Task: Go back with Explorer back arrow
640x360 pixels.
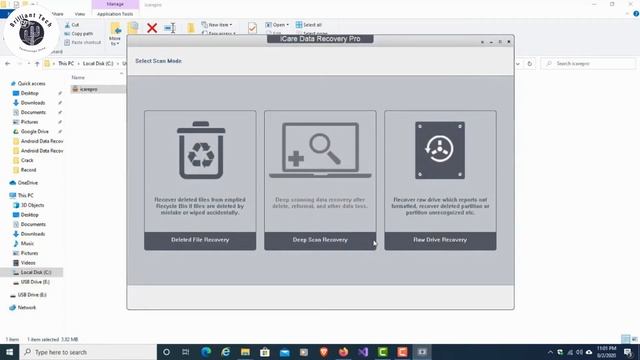Action: click(x=7, y=64)
